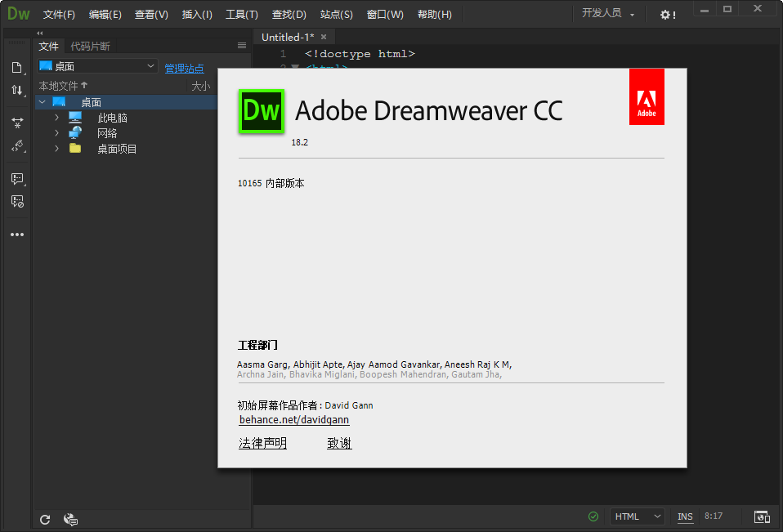Select the 此电脑 tree item
Viewport: 783px width, 532px height.
click(112, 118)
